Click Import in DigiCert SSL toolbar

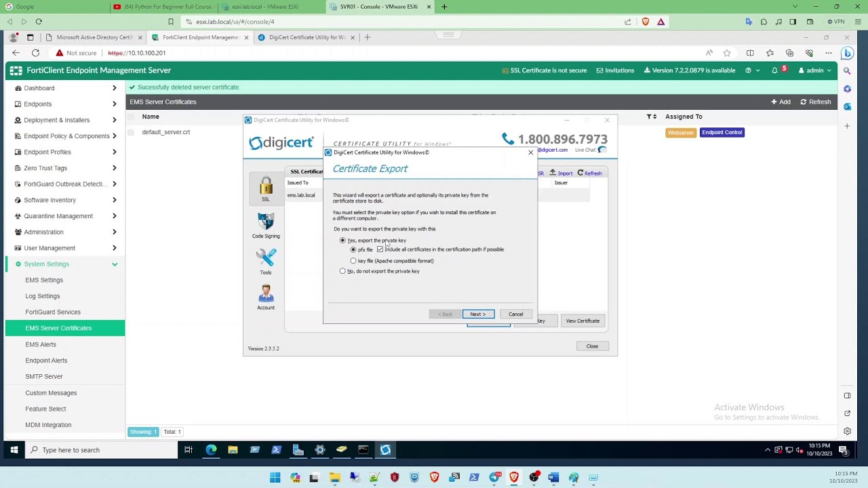click(x=561, y=174)
